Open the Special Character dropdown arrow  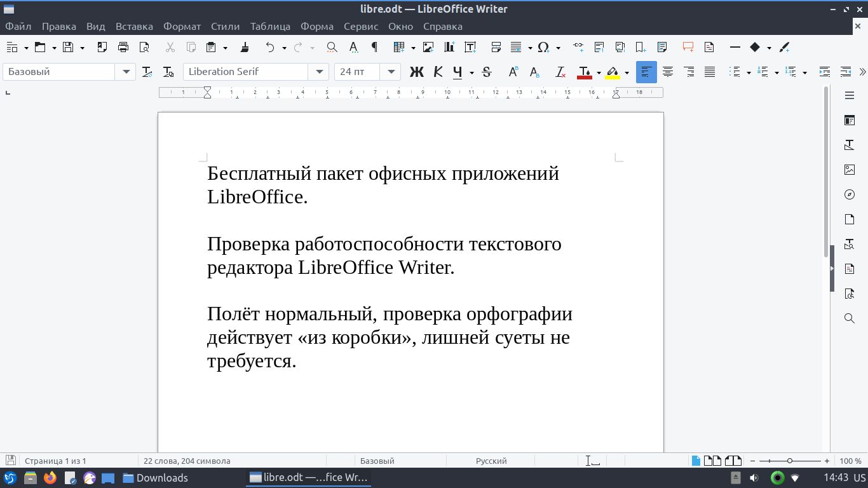(x=558, y=48)
